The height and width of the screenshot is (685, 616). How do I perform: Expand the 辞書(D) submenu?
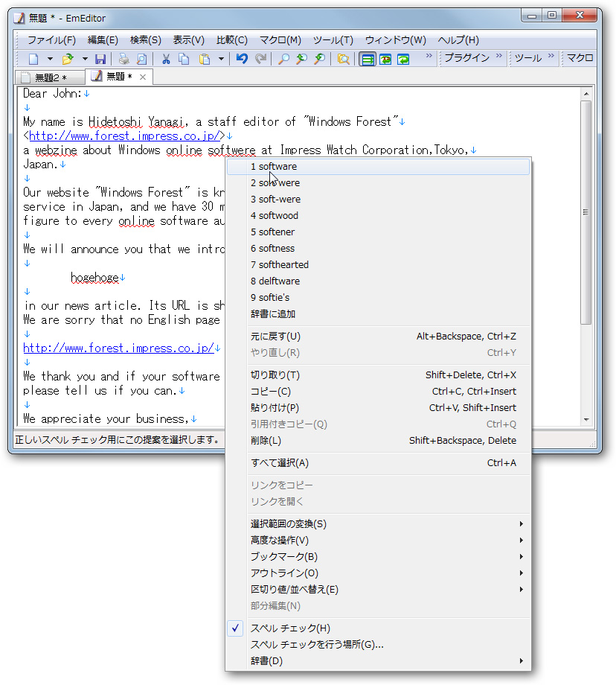click(x=378, y=661)
